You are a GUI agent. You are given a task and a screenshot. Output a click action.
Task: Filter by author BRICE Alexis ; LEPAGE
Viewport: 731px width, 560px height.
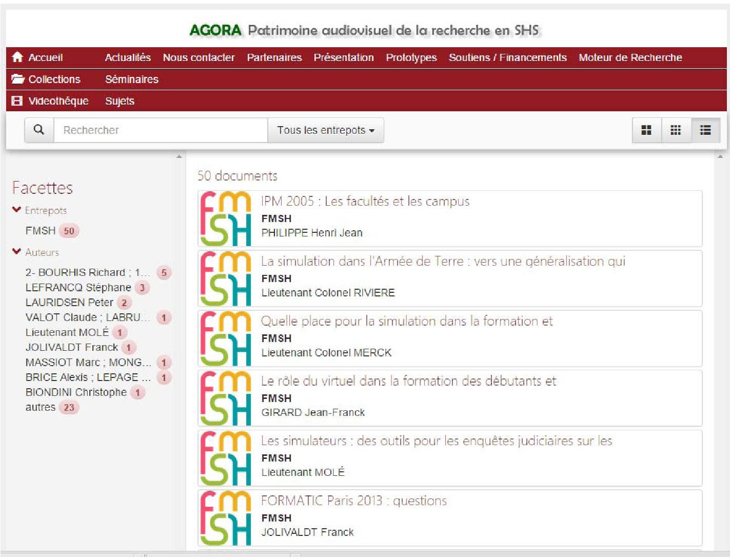88,377
